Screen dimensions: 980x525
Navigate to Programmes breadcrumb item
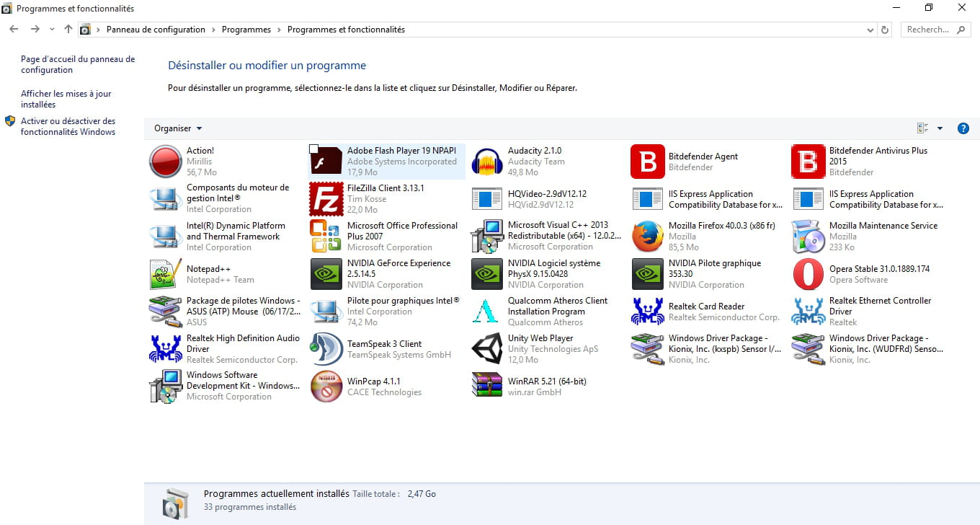(x=246, y=30)
